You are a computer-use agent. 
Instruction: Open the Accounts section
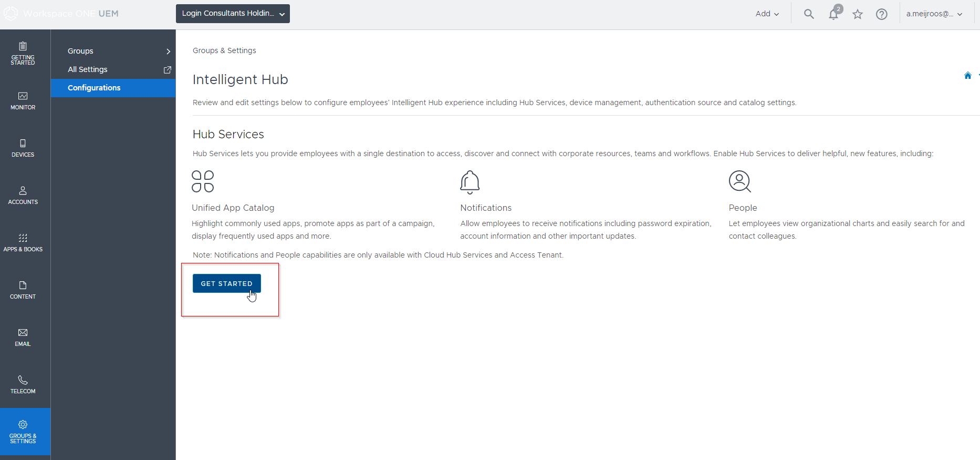23,196
